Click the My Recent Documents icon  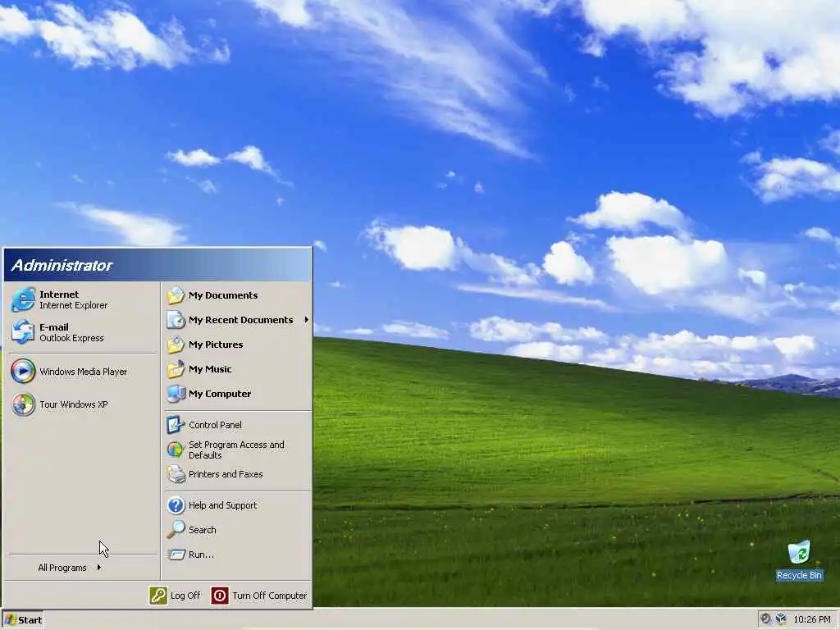tap(176, 320)
